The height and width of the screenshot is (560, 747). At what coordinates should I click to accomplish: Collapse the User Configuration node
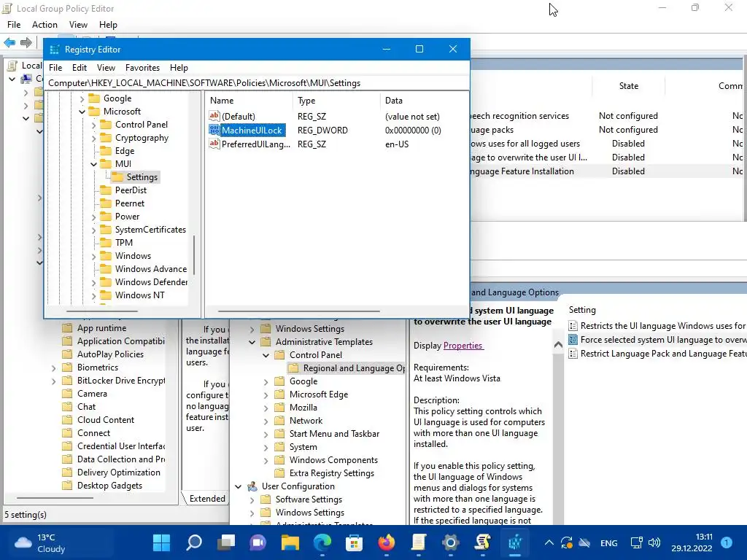(x=239, y=486)
